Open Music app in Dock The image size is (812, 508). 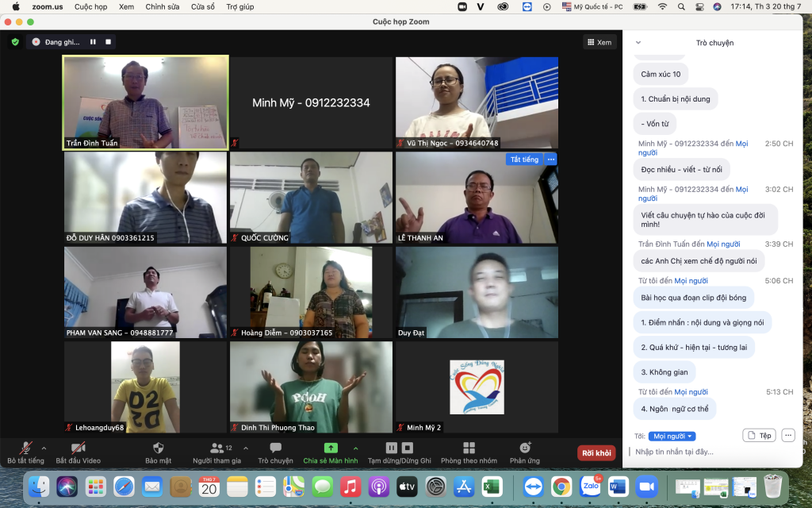coord(350,487)
